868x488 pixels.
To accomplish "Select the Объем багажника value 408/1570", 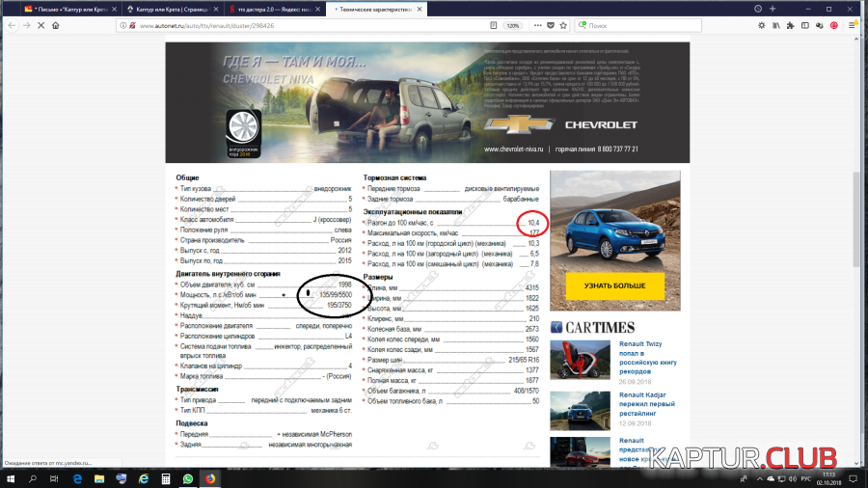I will (x=527, y=391).
